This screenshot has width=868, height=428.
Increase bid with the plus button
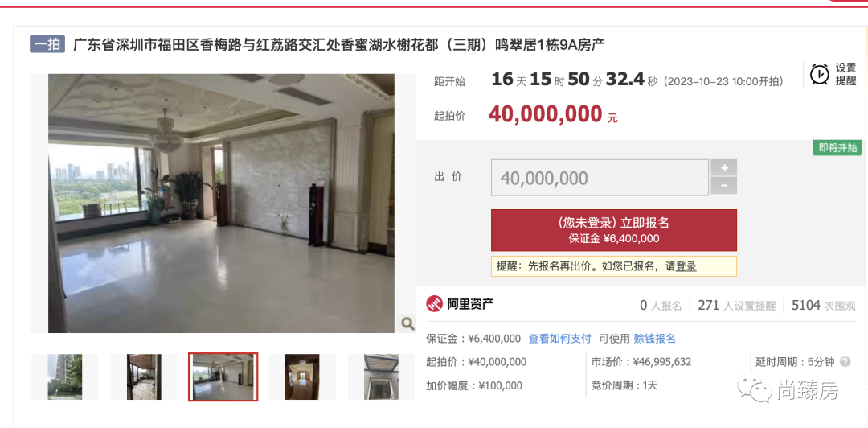[x=724, y=168]
